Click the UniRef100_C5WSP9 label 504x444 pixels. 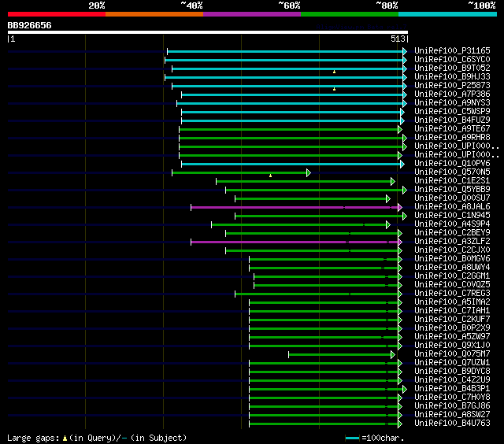tap(452, 112)
